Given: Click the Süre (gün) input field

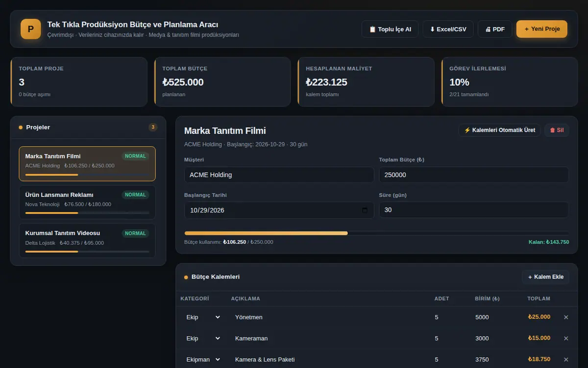Looking at the screenshot, I should (474, 210).
